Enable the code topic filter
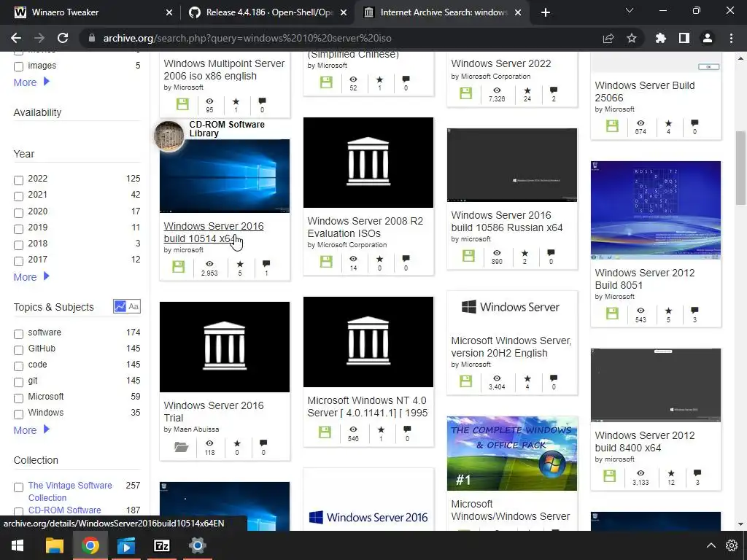This screenshot has height=560, width=747. (18, 366)
